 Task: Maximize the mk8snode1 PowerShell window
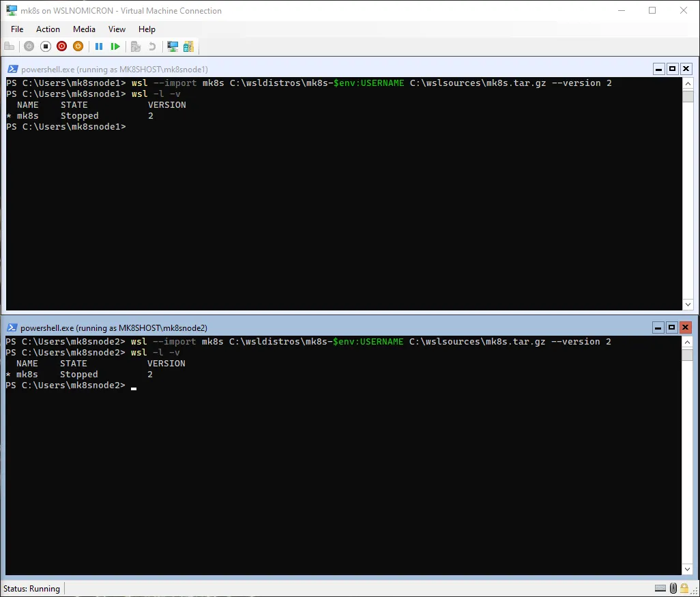point(672,69)
